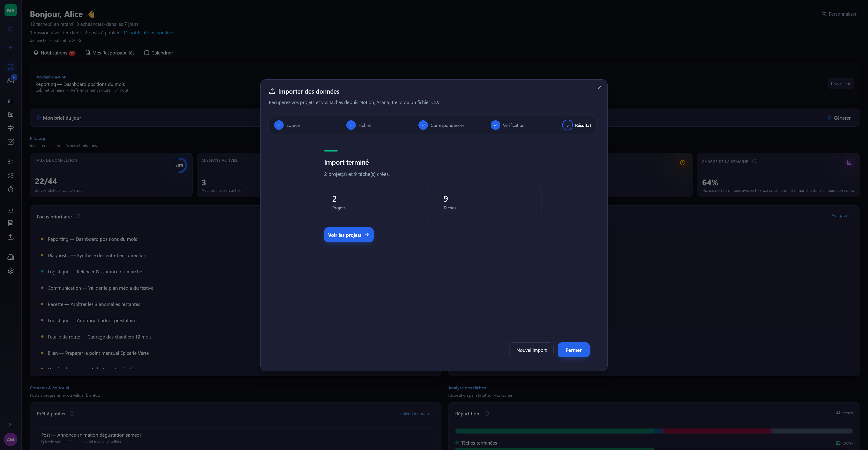Viewport: 868px width, 450px height.
Task: Select "Bilan — Préparer le point mensuel Épicerie Verte"
Action: pos(98,353)
